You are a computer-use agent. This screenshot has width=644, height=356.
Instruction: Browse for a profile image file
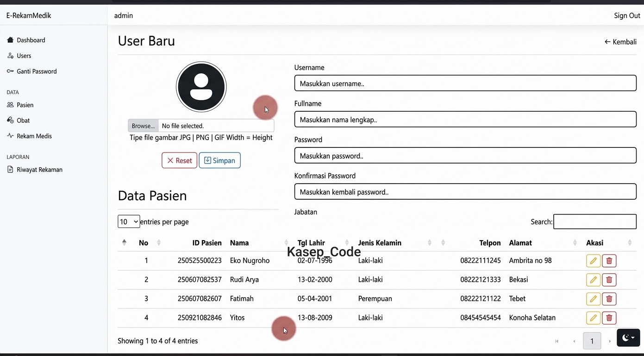pyautogui.click(x=143, y=126)
